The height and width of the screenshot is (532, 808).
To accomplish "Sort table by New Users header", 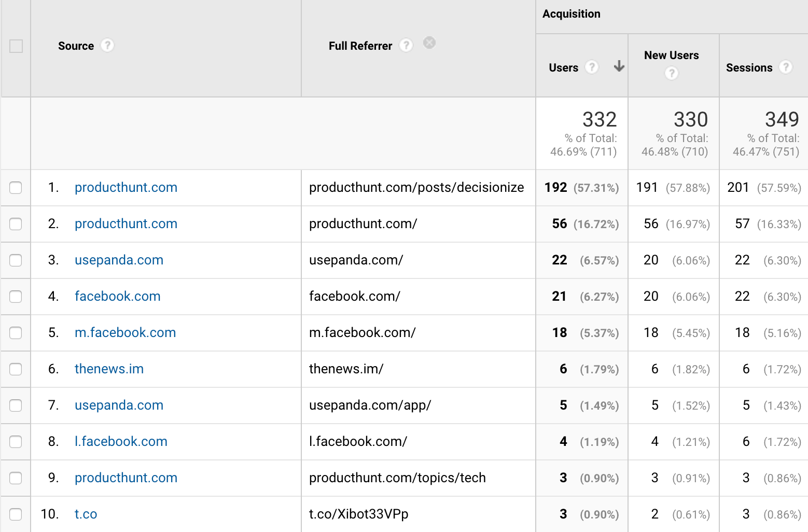I will 671,55.
